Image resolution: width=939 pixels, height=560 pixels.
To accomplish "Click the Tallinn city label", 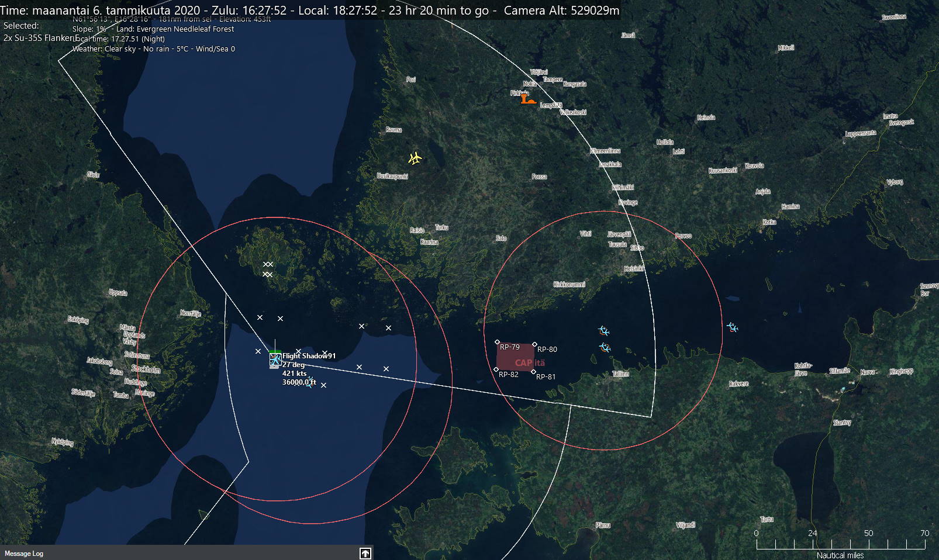I will click(620, 374).
